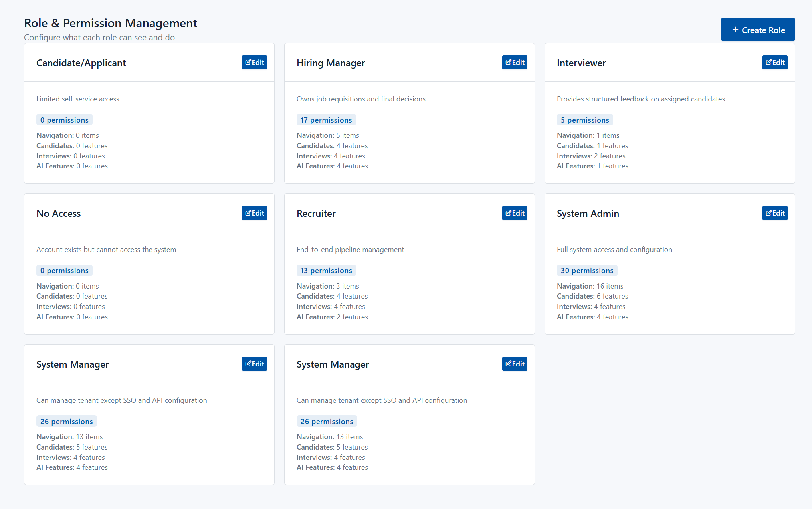Click the 17 permissions badge
The image size is (812, 509).
(326, 120)
